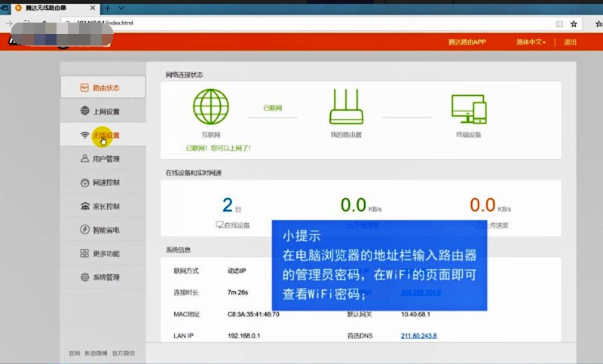The image size is (603, 364).
Task: Click the browser address bar
Action: 301,23
